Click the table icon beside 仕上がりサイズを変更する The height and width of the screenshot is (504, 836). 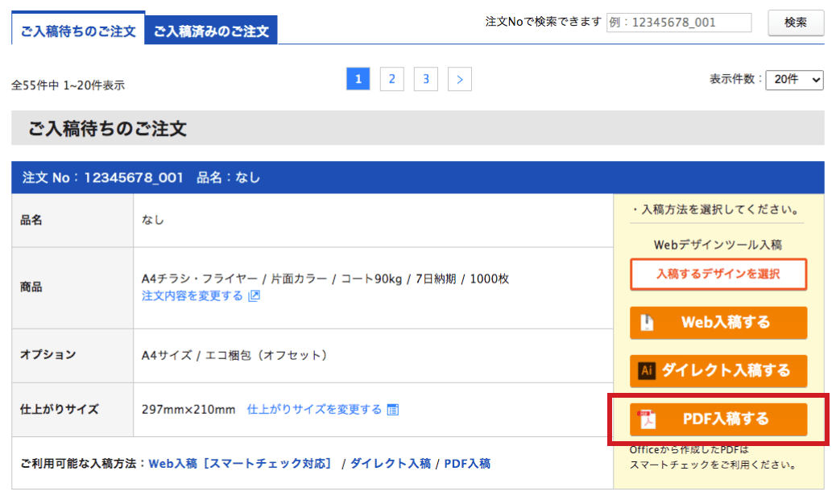click(393, 410)
